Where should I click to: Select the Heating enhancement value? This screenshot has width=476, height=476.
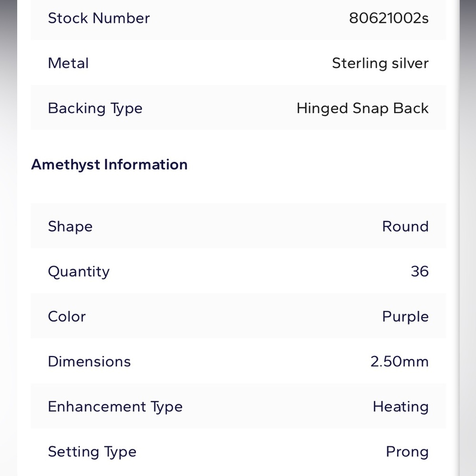point(401,407)
